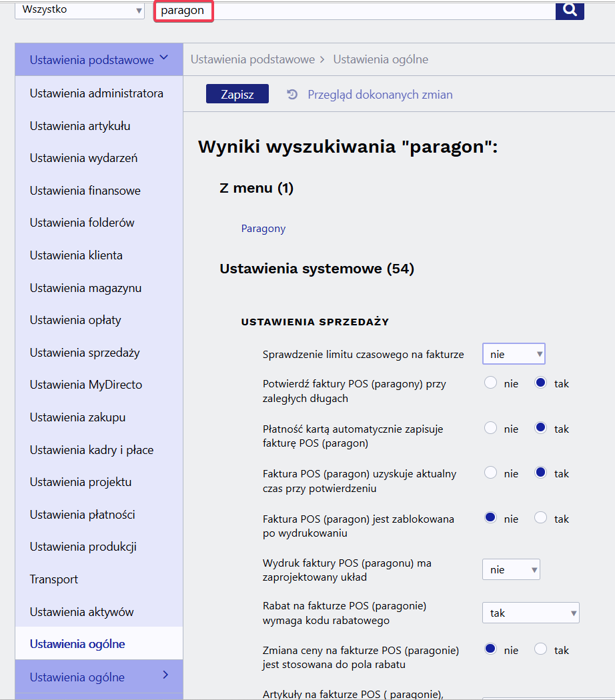Viewport: 615px width, 700px height.
Task: Open Ustawienia magazynu in sidebar
Action: point(85,288)
